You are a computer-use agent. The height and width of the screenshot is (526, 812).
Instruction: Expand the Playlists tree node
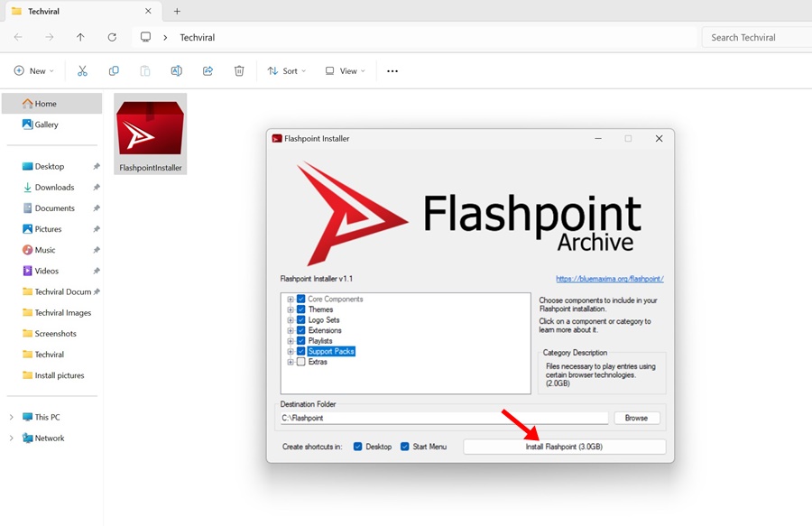[x=291, y=341]
